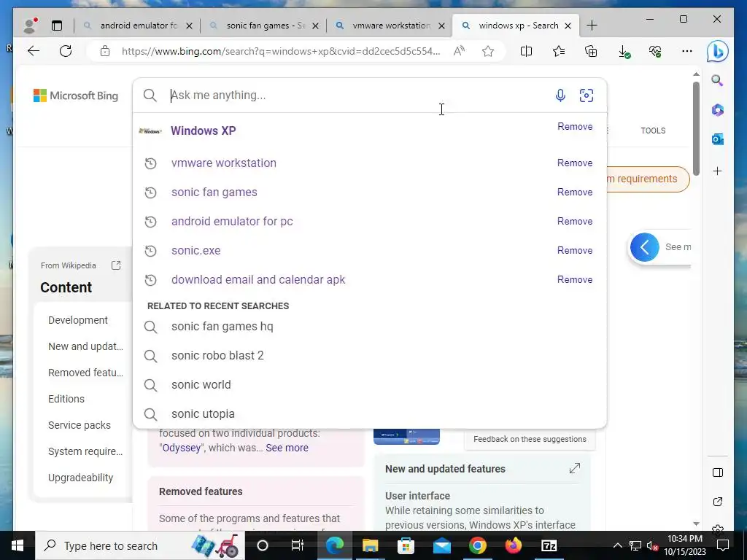Image resolution: width=747 pixels, height=560 pixels.
Task: Open the Downloads icon
Action: coord(624,52)
